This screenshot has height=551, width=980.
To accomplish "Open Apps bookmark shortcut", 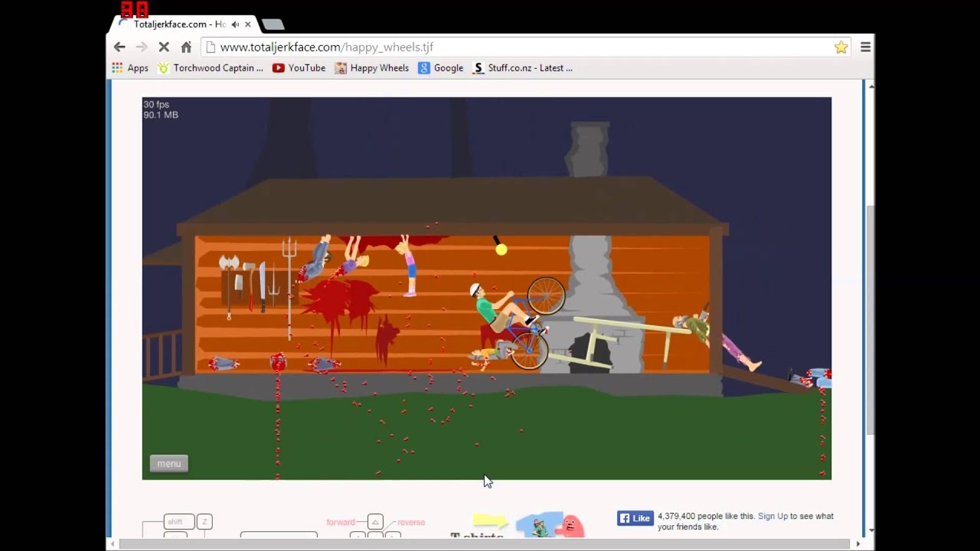I will pos(130,68).
